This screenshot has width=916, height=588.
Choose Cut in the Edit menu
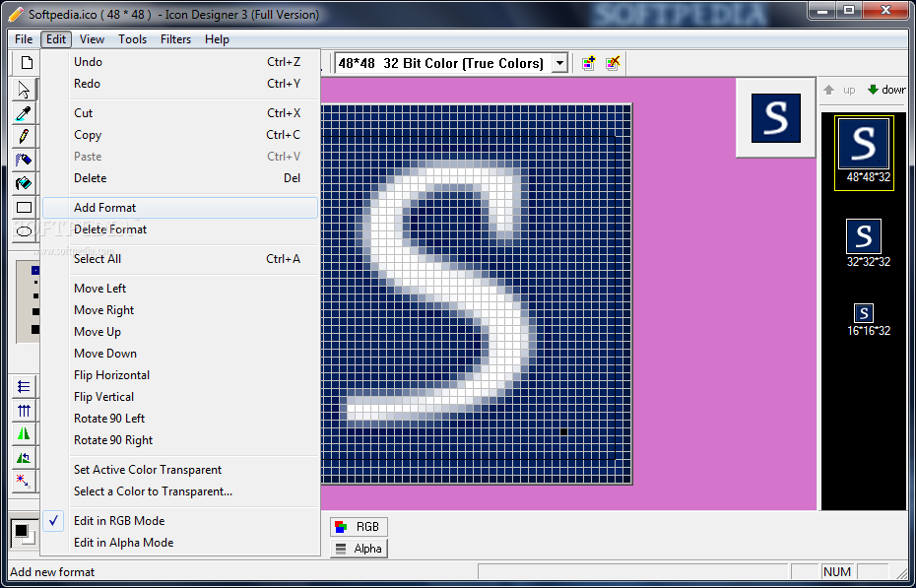pyautogui.click(x=180, y=113)
